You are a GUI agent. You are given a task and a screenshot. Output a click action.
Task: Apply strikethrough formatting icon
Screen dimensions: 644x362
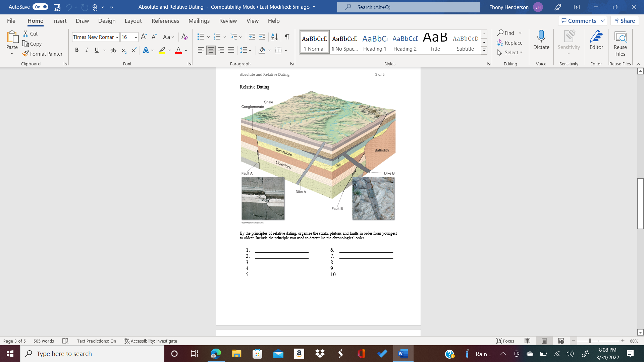click(x=113, y=50)
